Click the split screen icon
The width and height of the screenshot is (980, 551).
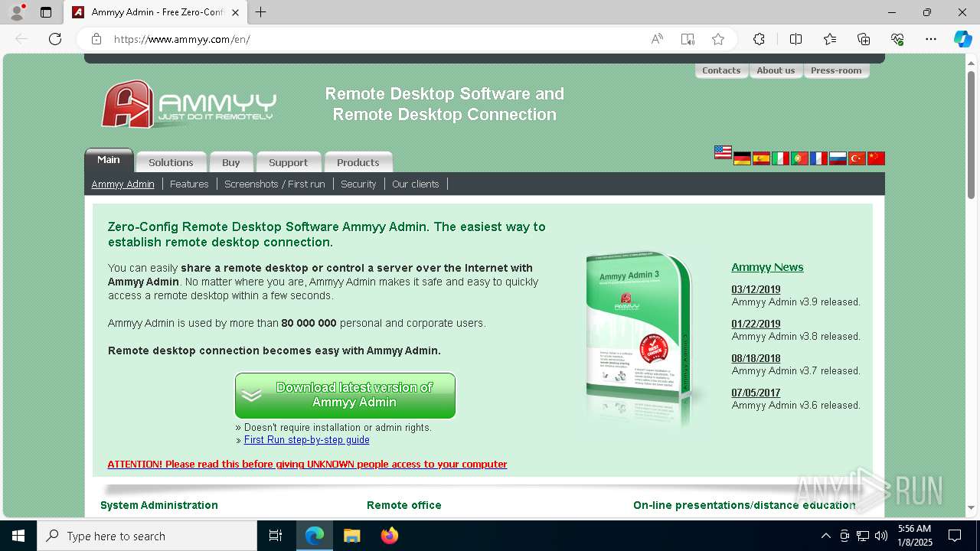tap(795, 39)
